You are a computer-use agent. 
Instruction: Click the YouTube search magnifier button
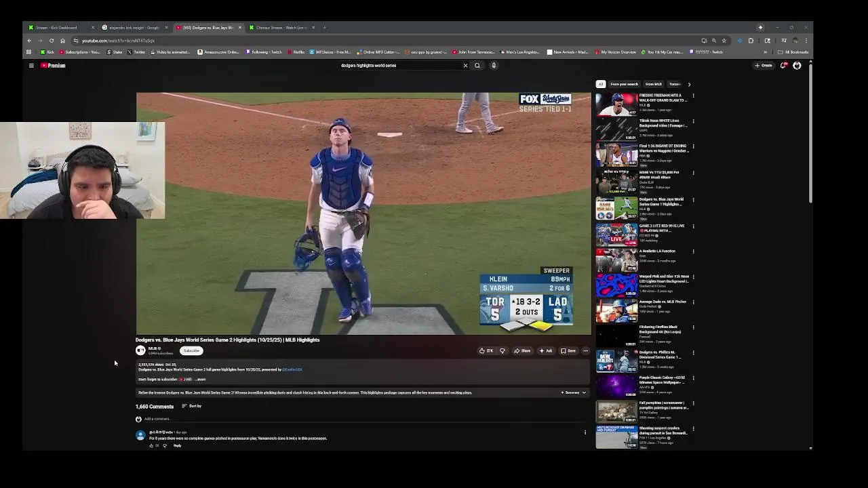[477, 66]
